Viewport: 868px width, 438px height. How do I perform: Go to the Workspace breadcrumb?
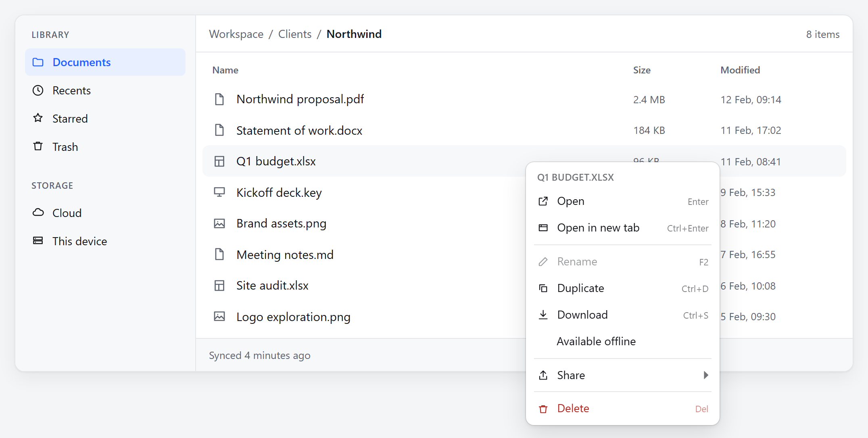(x=236, y=34)
